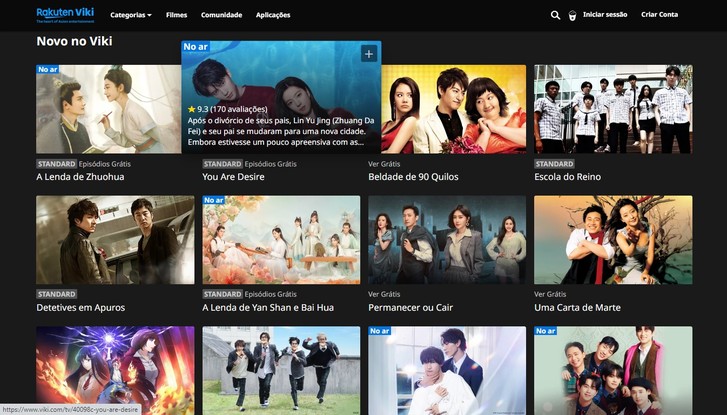
Task: Open A Lenda de Zhuohua title link
Action: [x=80, y=177]
